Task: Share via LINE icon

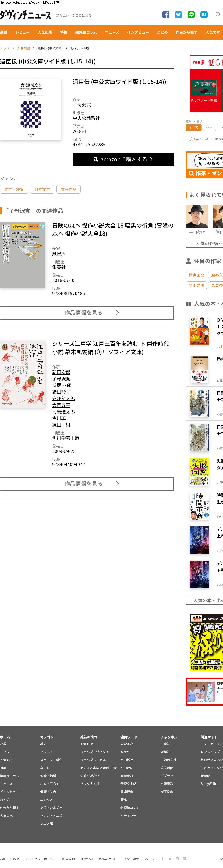Action: point(191,15)
